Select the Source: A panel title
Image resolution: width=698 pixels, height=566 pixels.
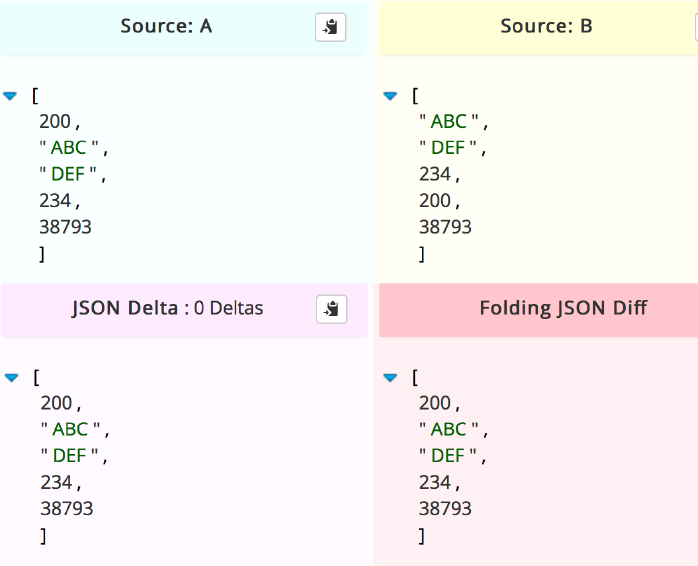coord(166,26)
